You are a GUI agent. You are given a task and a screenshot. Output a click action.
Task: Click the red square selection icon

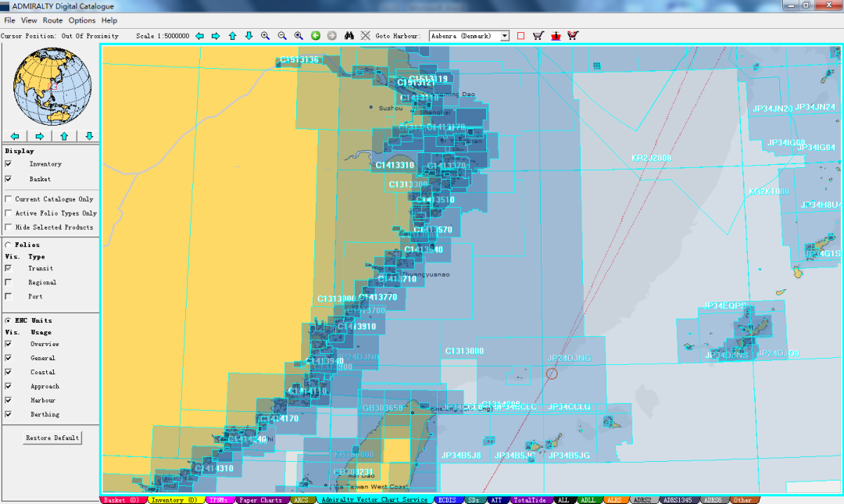click(520, 36)
